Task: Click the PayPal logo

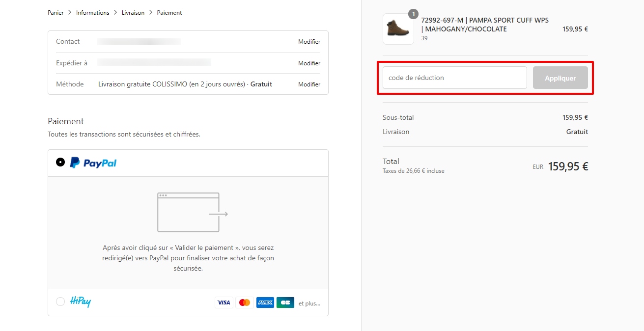Action: coord(93,163)
